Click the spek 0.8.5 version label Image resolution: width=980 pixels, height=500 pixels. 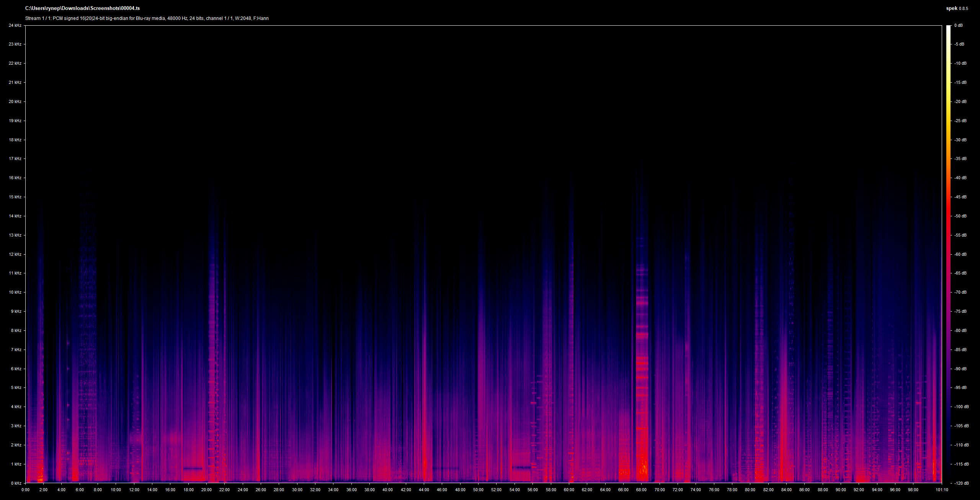click(x=957, y=8)
